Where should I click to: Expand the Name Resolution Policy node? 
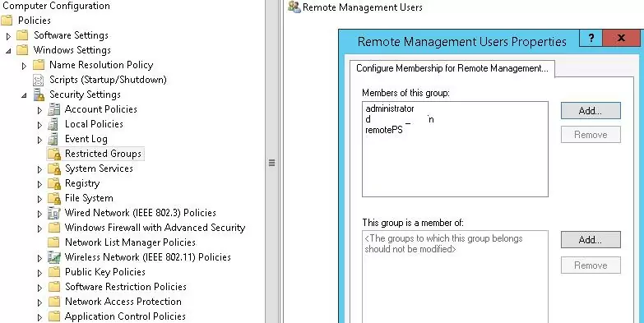24,66
